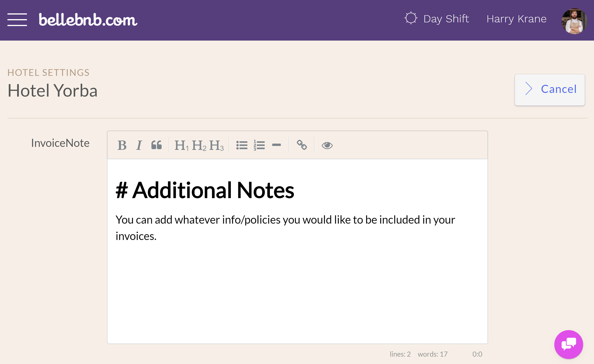Insert a horizontal rule
Image resolution: width=594 pixels, height=364 pixels.
(x=277, y=145)
